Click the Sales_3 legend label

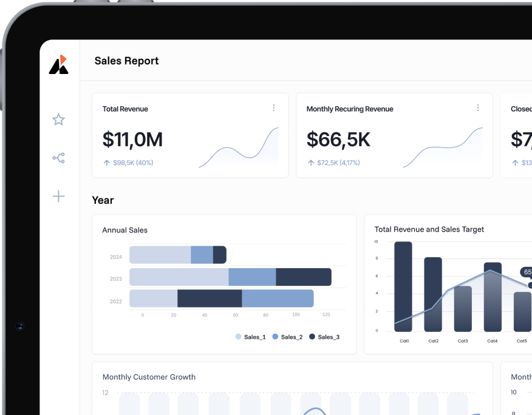(x=329, y=337)
